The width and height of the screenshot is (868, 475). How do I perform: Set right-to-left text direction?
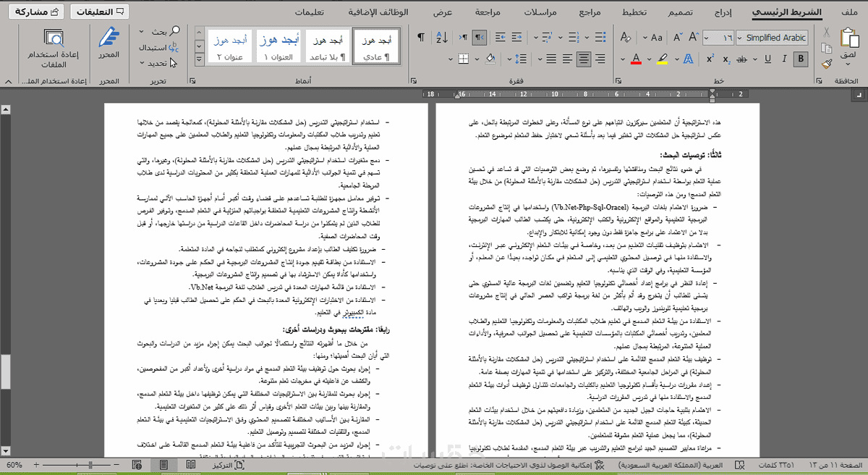click(479, 38)
